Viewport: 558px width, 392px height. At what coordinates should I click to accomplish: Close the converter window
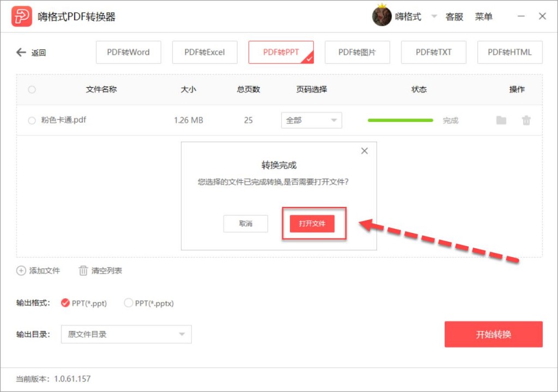click(x=542, y=16)
